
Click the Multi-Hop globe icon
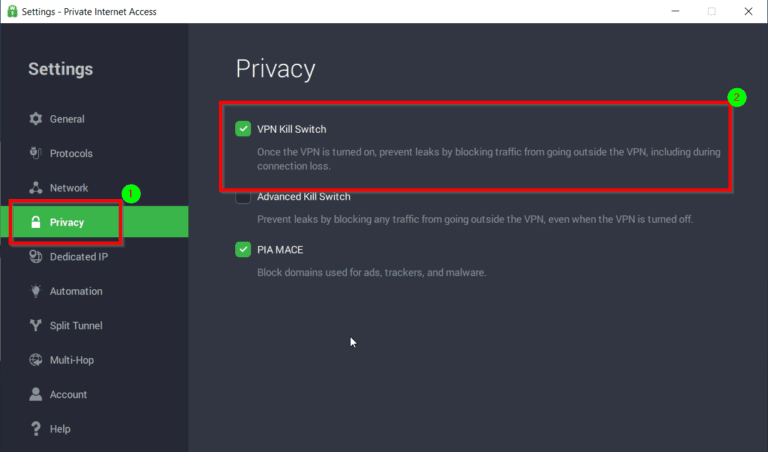click(35, 360)
